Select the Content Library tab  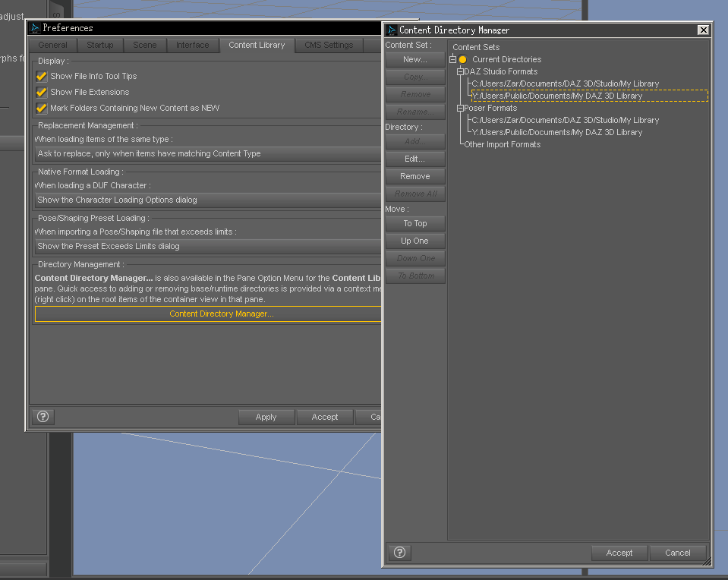257,45
